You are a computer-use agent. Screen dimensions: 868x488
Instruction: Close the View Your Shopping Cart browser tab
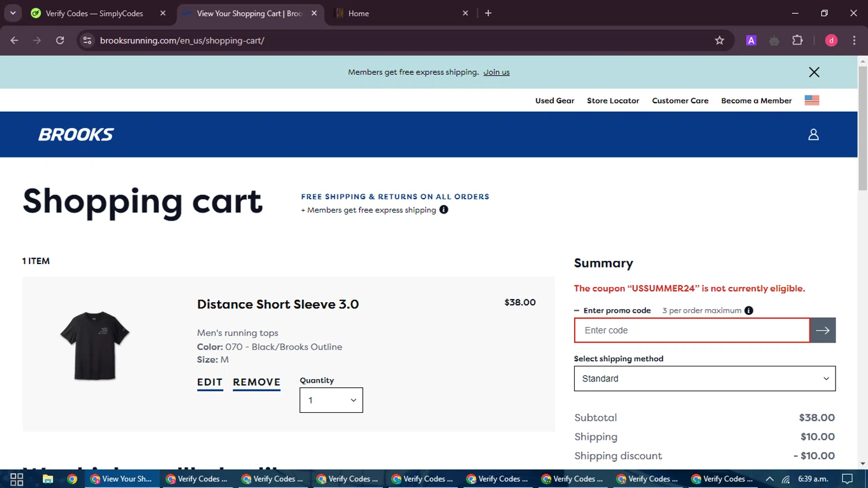pyautogui.click(x=314, y=13)
